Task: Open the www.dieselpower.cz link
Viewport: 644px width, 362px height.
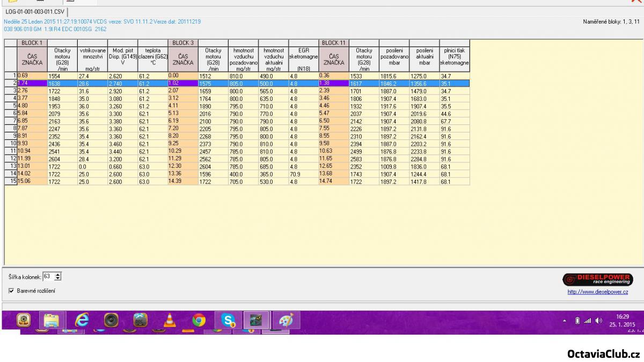Action: (x=598, y=292)
